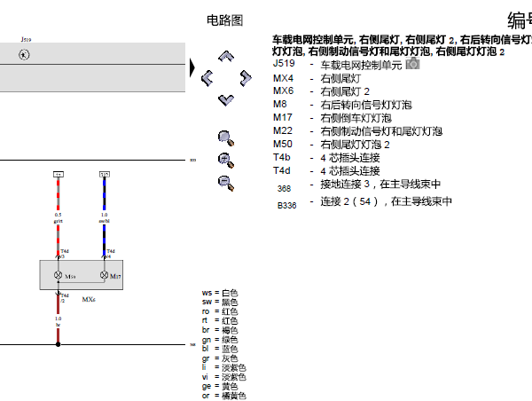
Task: Open the camera photo icon beside J519
Action: point(412,64)
